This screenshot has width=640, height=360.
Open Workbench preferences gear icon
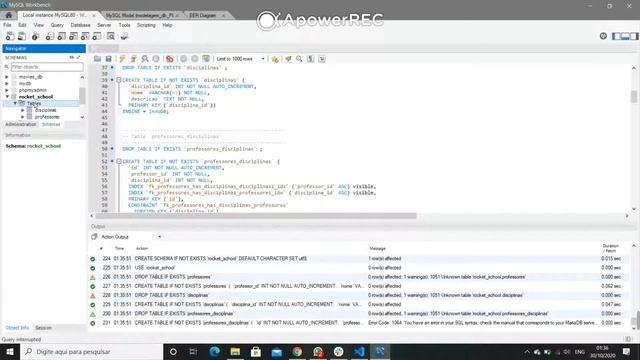[603, 36]
